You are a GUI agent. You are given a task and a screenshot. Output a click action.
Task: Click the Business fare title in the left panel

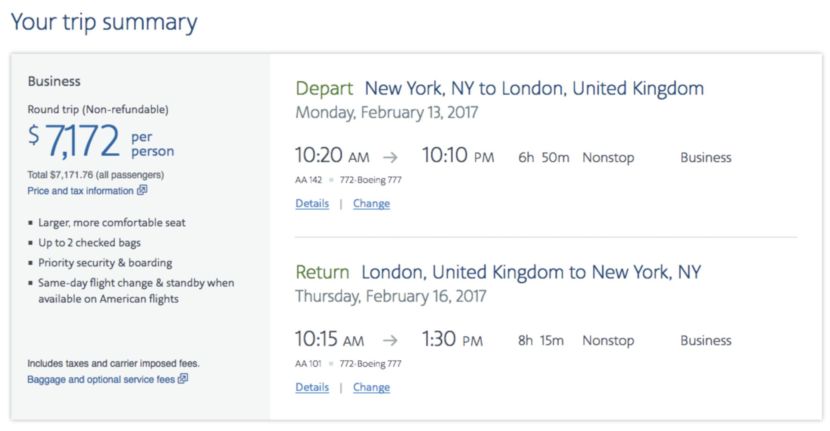pos(54,81)
